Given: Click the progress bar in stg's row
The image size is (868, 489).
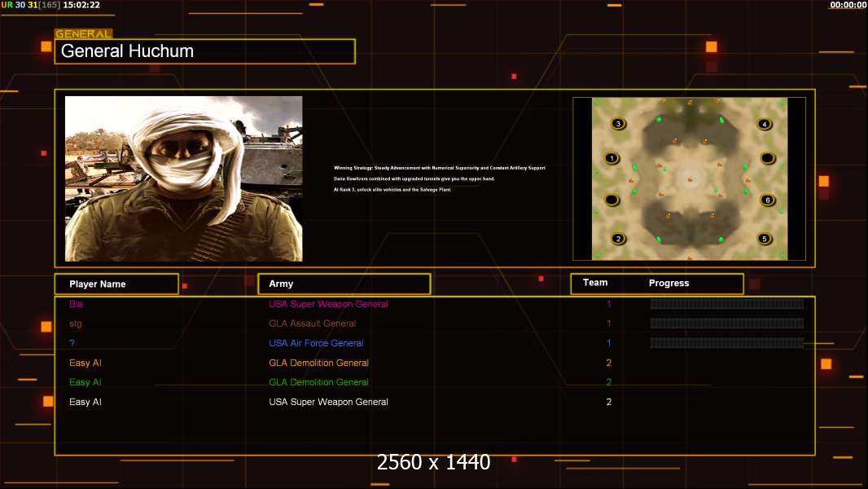Looking at the screenshot, I should point(726,324).
